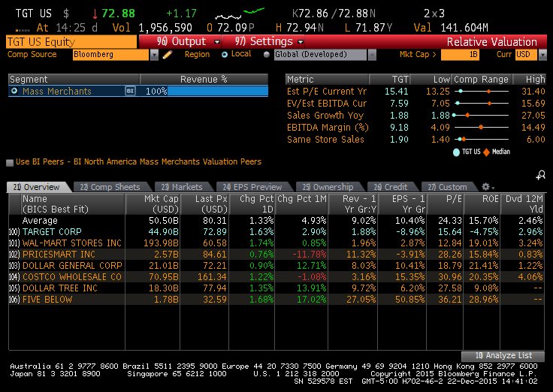Click the EBITDA Margin comp range slider

(482, 127)
